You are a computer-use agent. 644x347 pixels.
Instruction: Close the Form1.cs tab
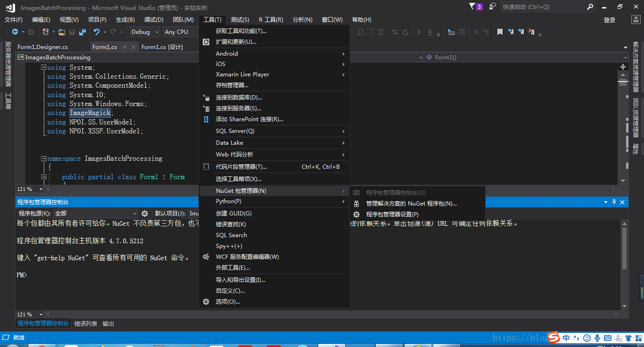point(133,47)
